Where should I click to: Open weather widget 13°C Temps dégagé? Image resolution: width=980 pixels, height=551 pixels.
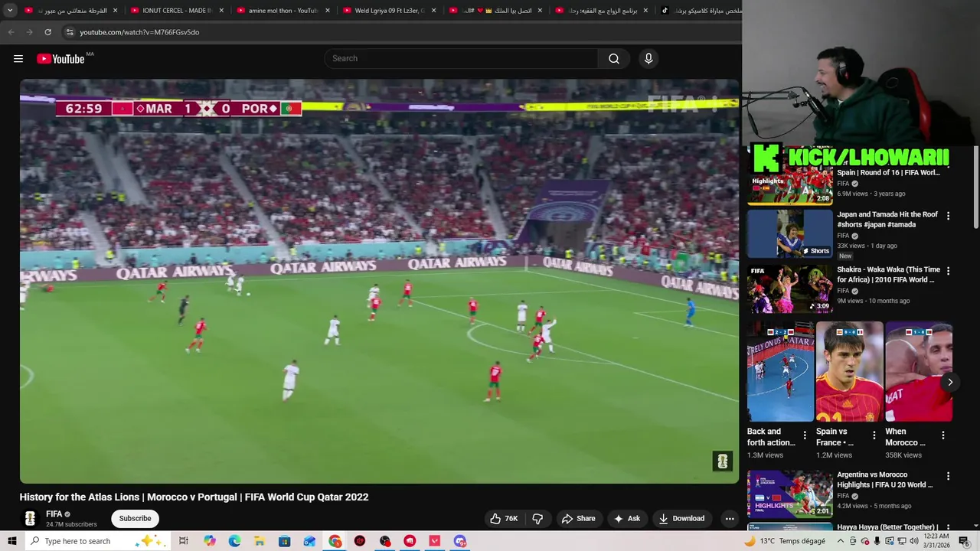(x=784, y=541)
